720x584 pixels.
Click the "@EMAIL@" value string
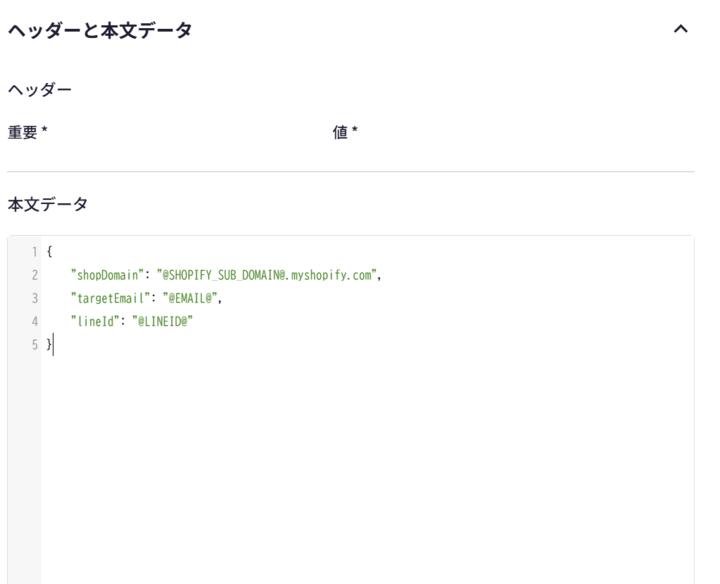click(x=191, y=298)
